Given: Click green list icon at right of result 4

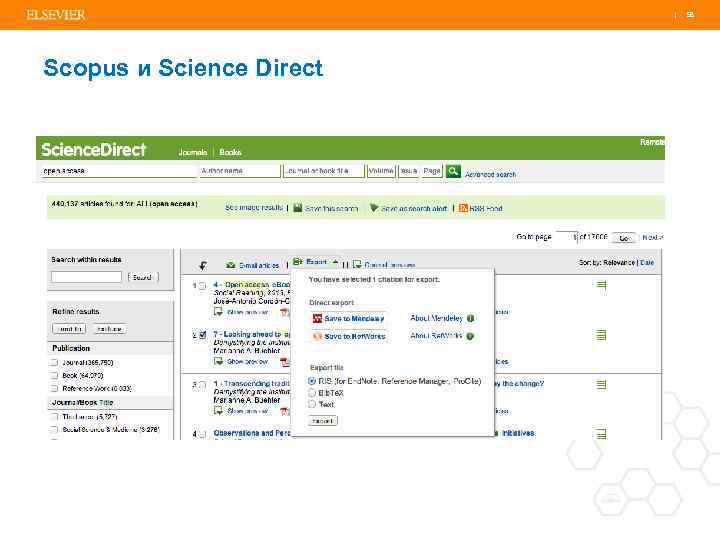Looking at the screenshot, I should click(x=602, y=433).
